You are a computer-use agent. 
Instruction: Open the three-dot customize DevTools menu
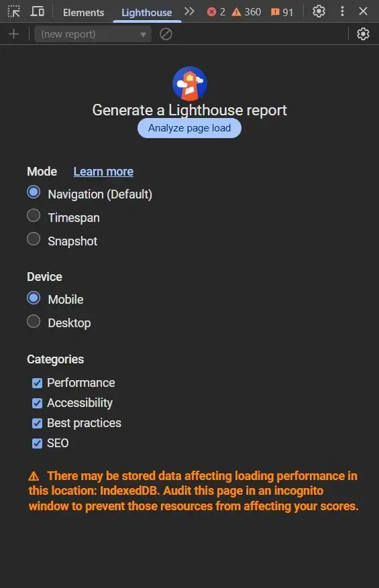342,11
